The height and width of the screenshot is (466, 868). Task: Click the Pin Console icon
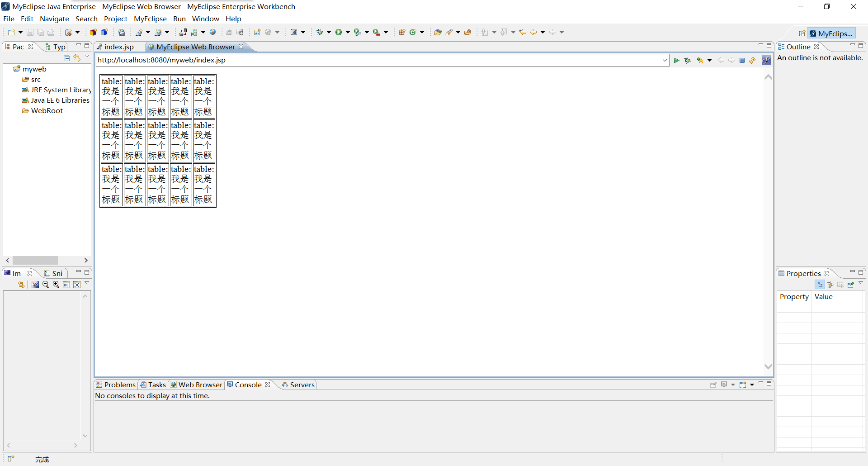(x=713, y=385)
